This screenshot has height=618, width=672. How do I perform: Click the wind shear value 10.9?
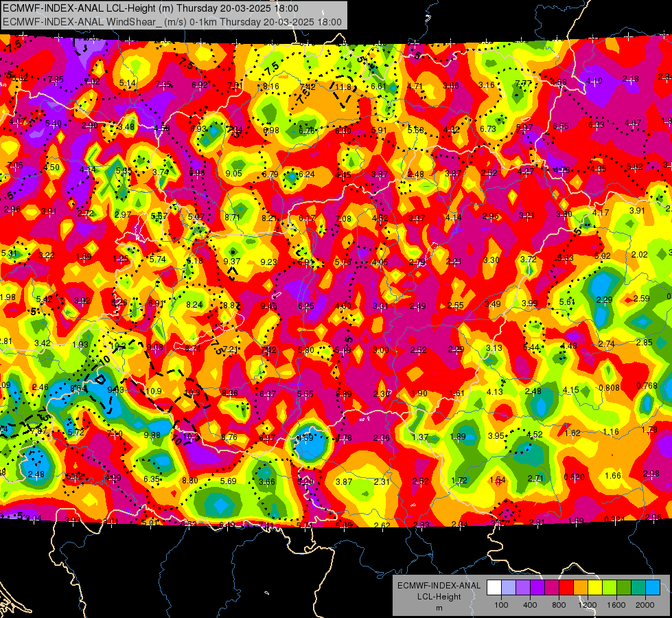[x=154, y=391]
